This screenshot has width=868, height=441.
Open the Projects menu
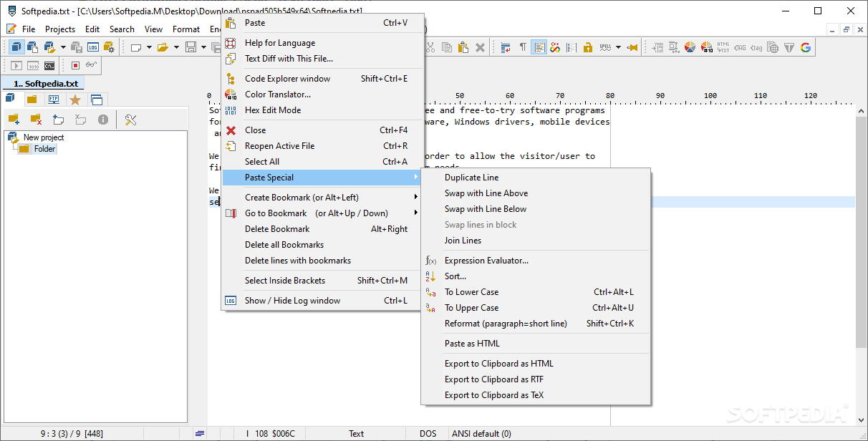pyautogui.click(x=60, y=29)
